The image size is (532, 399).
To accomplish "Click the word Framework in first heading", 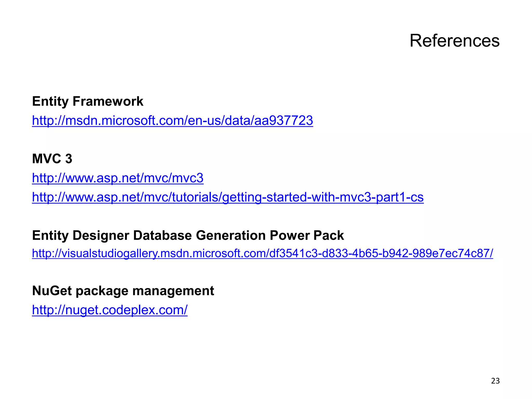I will (108, 101).
